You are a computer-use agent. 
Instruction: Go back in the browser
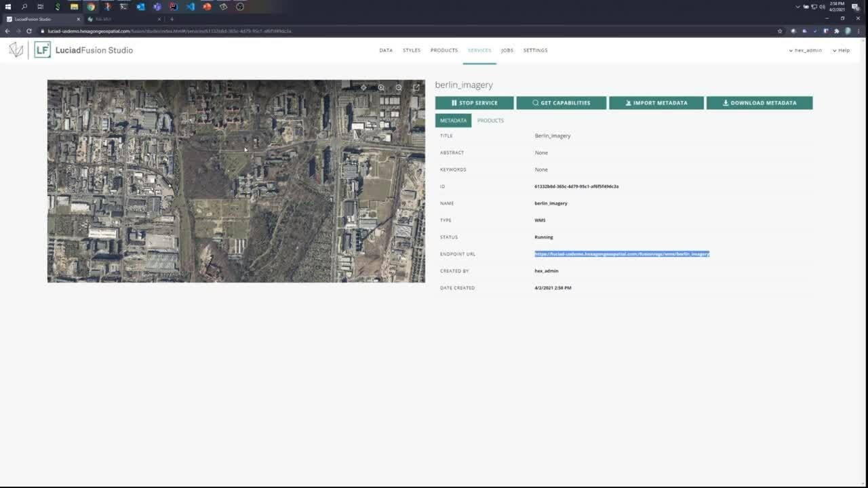(x=7, y=31)
